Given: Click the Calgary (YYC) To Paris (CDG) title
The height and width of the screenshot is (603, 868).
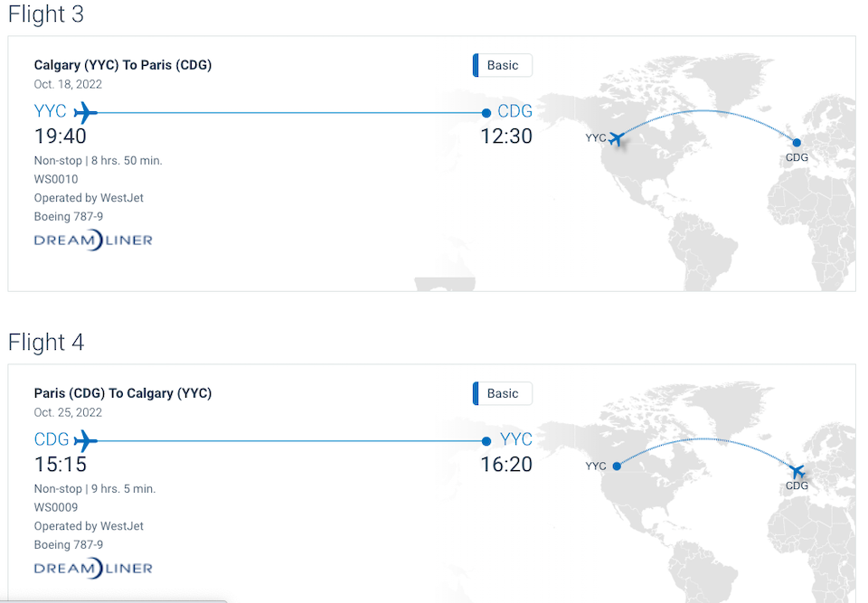Looking at the screenshot, I should coord(123,65).
